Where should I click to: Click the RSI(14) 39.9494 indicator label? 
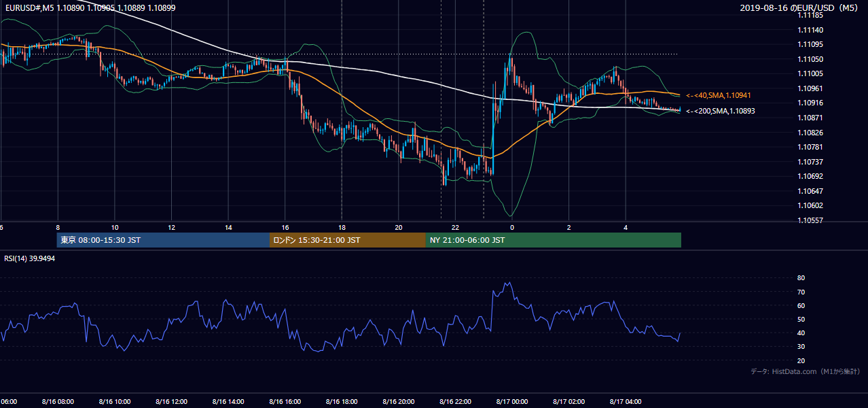[x=30, y=258]
